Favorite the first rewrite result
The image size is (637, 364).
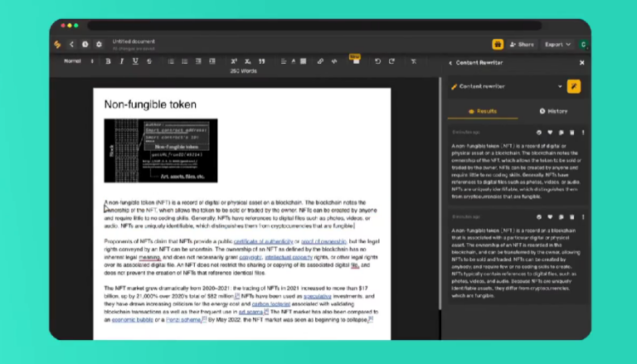pos(550,133)
